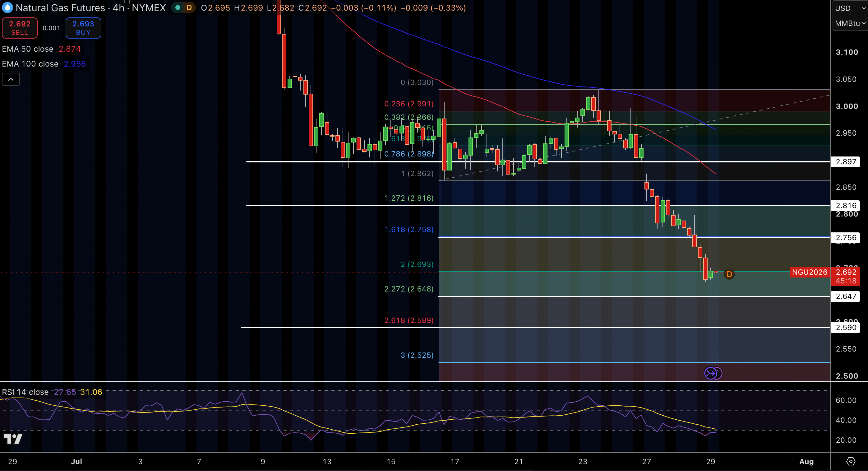
Task: Select the 2.590 horizontal line price tag
Action: pyautogui.click(x=846, y=327)
